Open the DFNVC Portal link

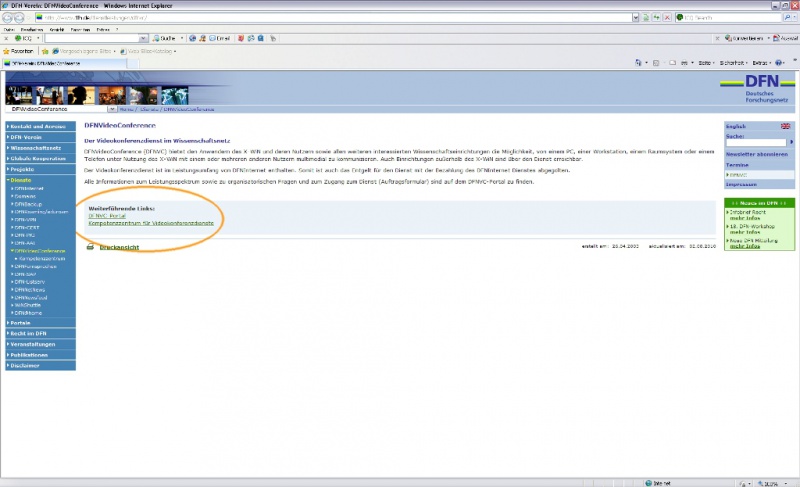pos(107,216)
